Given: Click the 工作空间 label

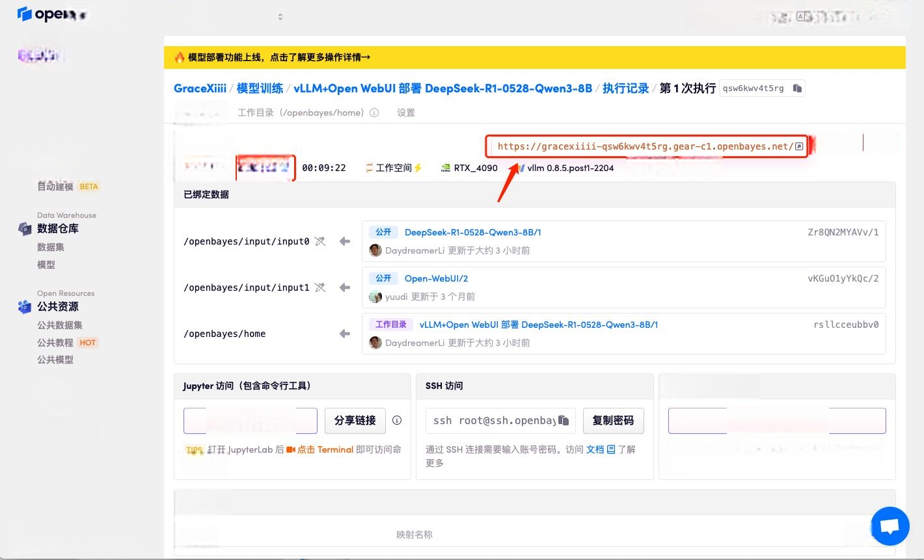Looking at the screenshot, I should (x=394, y=168).
